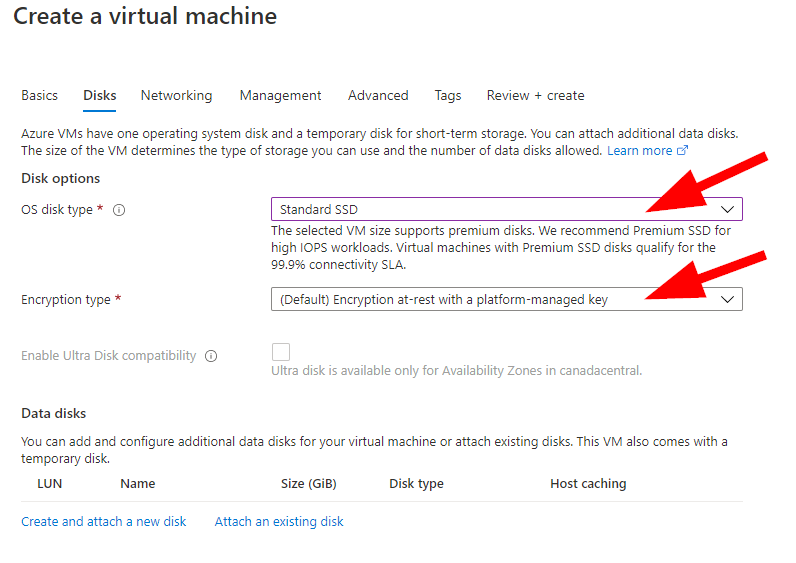The image size is (796, 563).
Task: Open the Tags tab
Action: tap(448, 95)
